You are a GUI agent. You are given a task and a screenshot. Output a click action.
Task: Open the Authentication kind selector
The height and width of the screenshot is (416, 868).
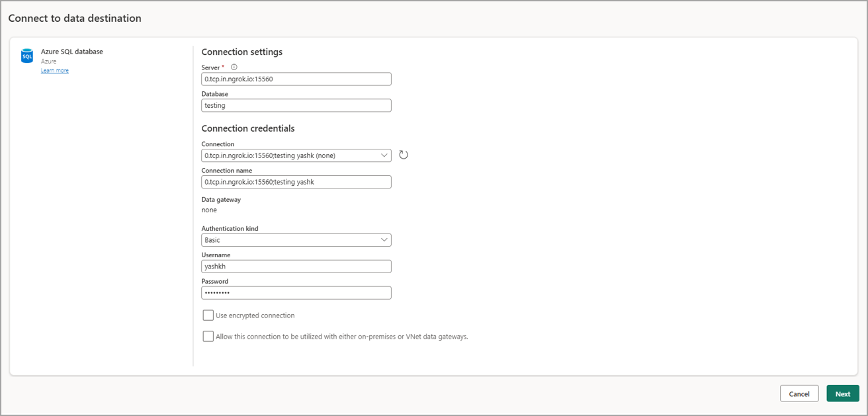pos(296,239)
